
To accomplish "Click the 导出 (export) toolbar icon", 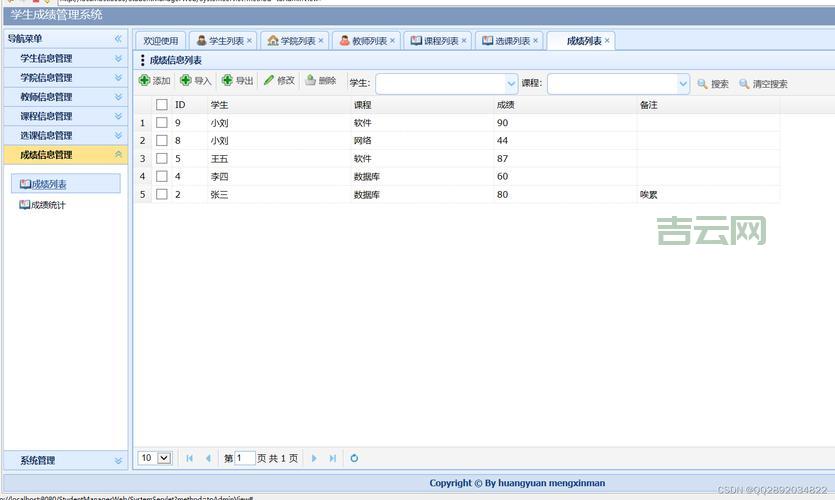I will click(227, 82).
